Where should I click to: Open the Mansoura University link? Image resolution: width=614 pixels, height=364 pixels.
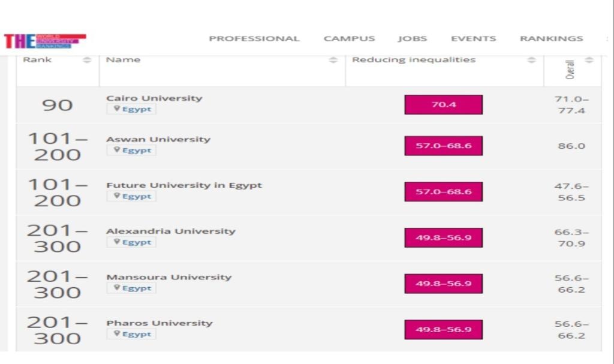168,277
